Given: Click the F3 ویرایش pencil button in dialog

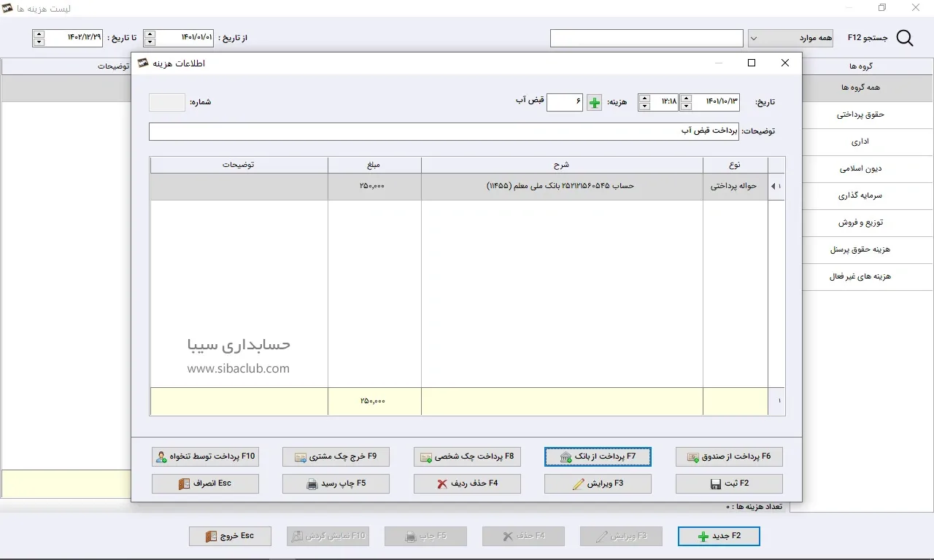Looking at the screenshot, I should [598, 483].
